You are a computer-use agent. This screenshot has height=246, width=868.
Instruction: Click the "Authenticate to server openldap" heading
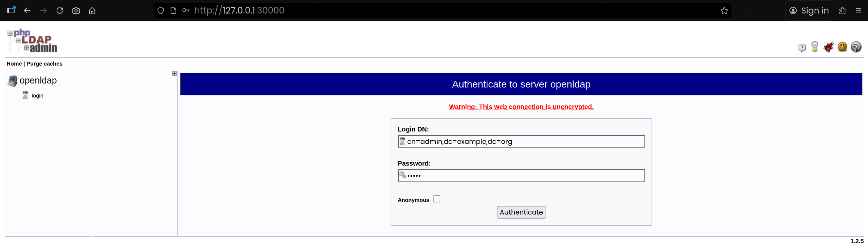pos(521,84)
